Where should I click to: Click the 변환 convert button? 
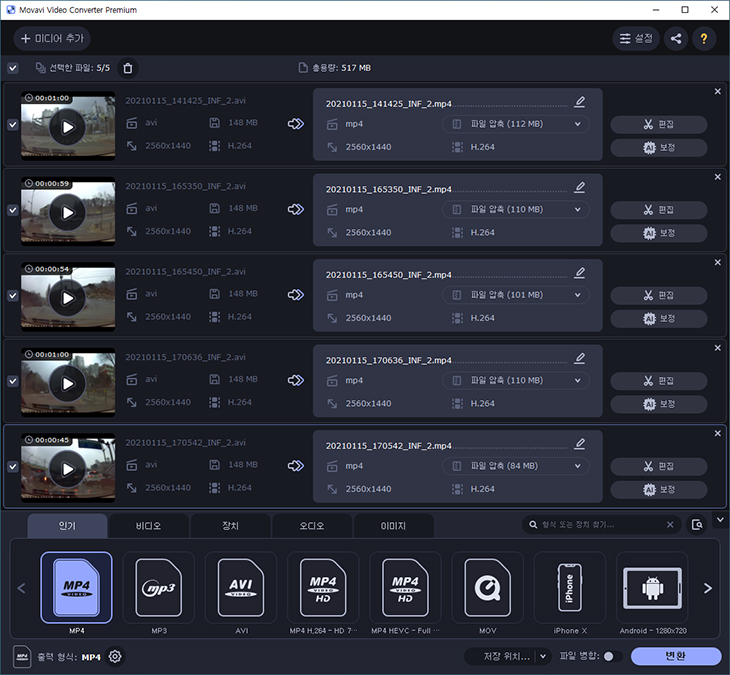(x=676, y=656)
